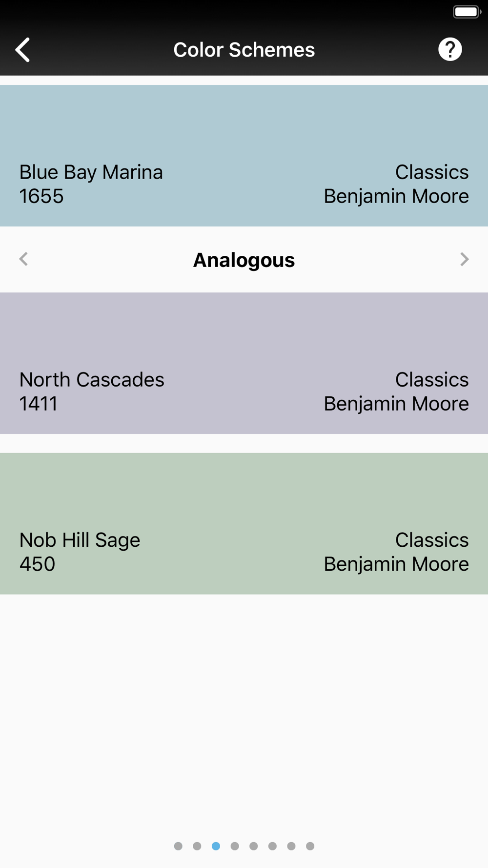
Task: Tap the Analogous scheme title
Action: pyautogui.click(x=244, y=260)
